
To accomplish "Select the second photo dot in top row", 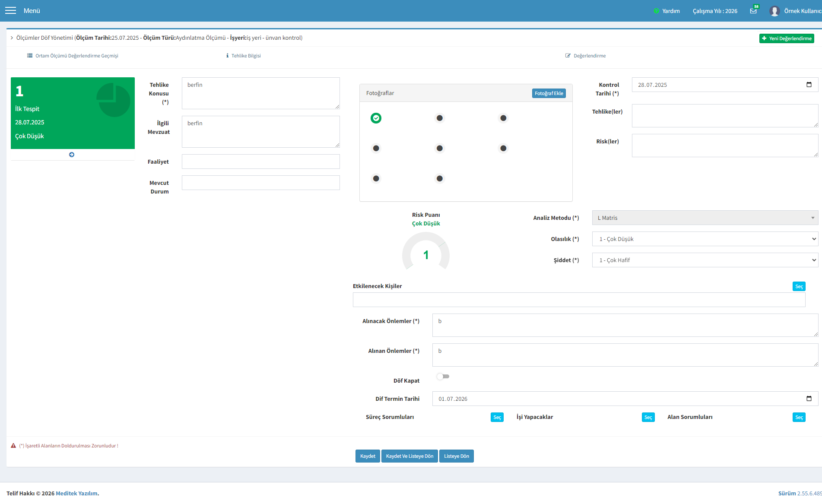I will (x=439, y=118).
